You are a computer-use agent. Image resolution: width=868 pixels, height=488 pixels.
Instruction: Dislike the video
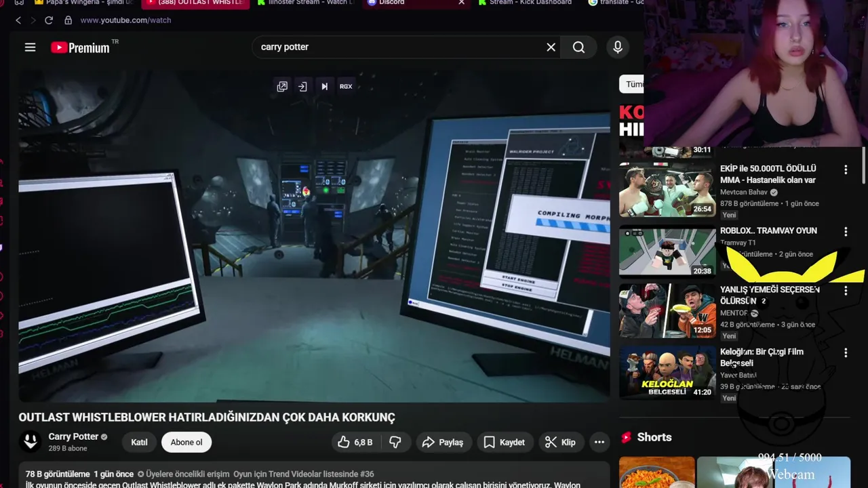point(395,442)
